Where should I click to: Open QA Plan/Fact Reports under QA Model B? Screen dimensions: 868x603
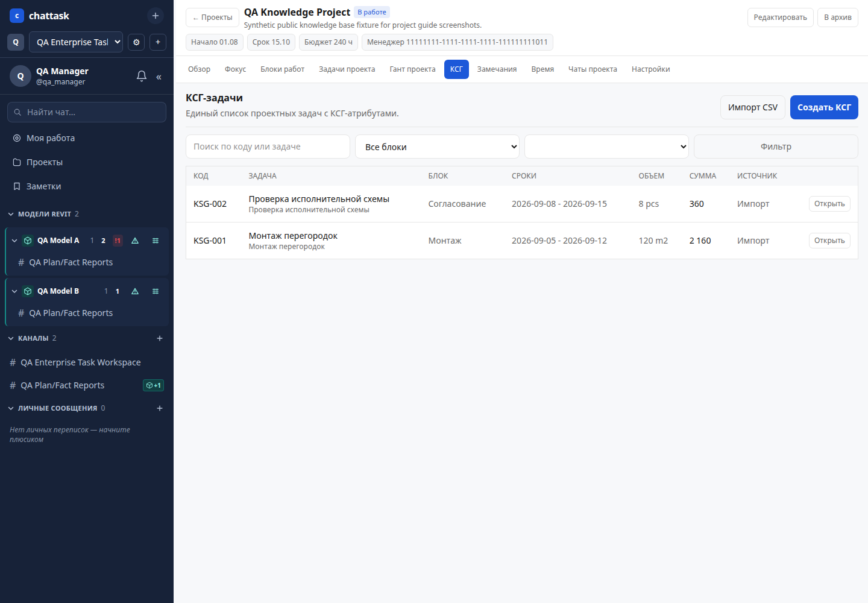click(x=87, y=313)
